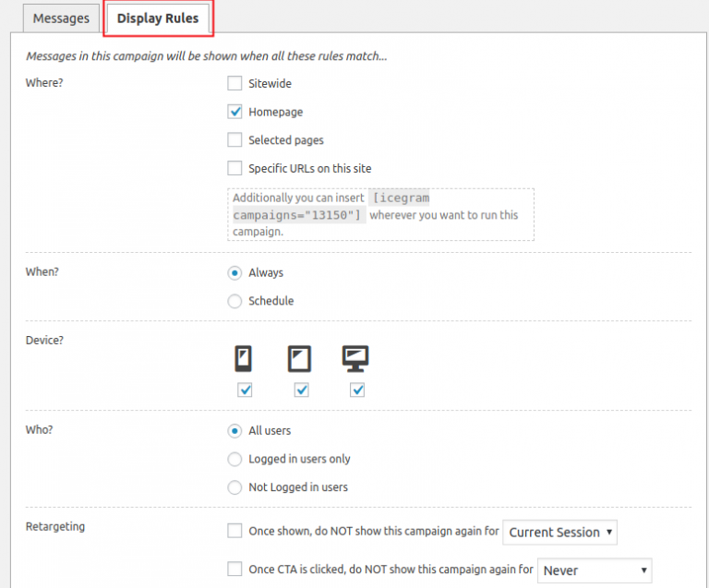Select the Display Rules tab
The image size is (709, 588).
point(158,18)
